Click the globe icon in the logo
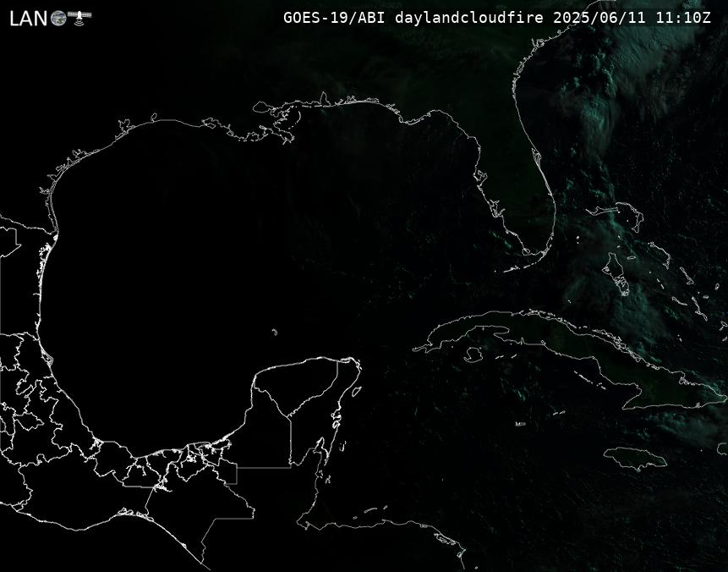The height and width of the screenshot is (572, 728). click(58, 18)
